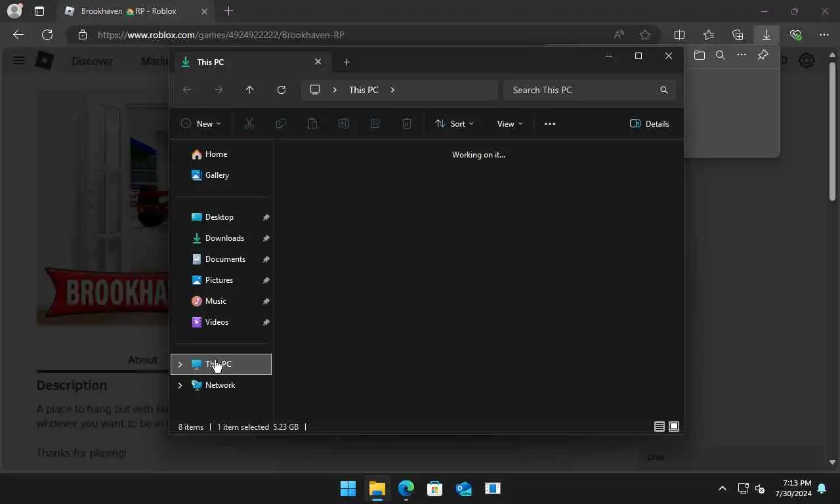Screen dimensions: 840x504
Task: Click the Share icon in File Explorer toolbar
Action: coord(375,123)
